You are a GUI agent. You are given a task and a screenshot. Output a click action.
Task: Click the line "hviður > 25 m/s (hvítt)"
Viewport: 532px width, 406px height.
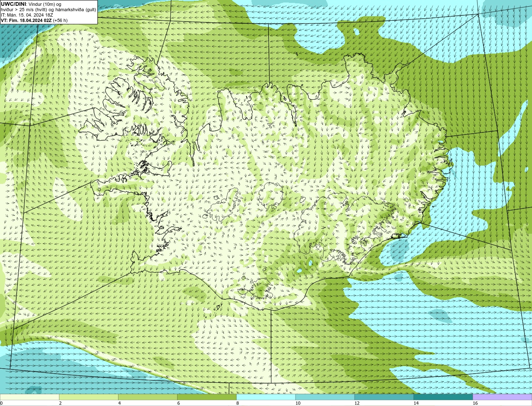click(25, 9)
